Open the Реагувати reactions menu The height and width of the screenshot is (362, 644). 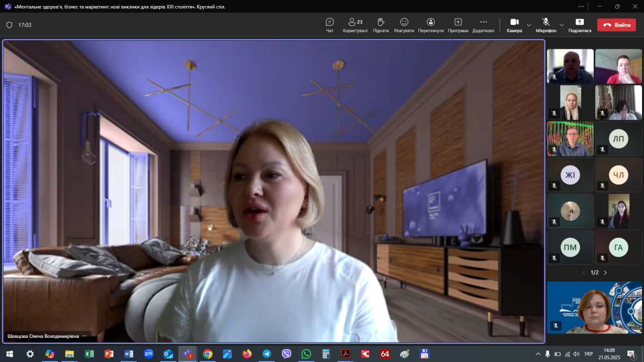pos(404,25)
